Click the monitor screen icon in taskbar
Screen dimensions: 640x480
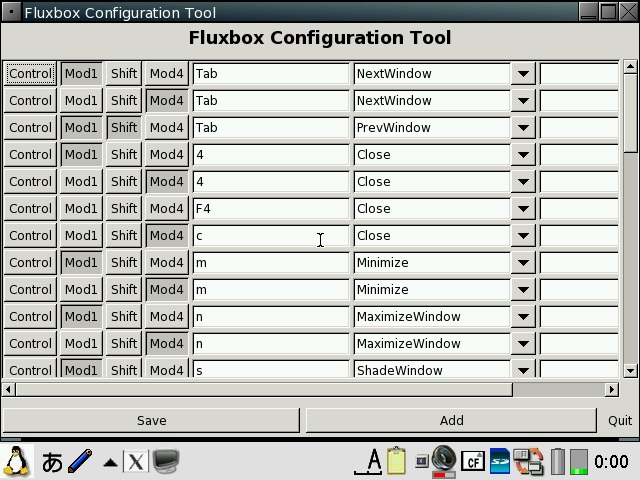(165, 462)
